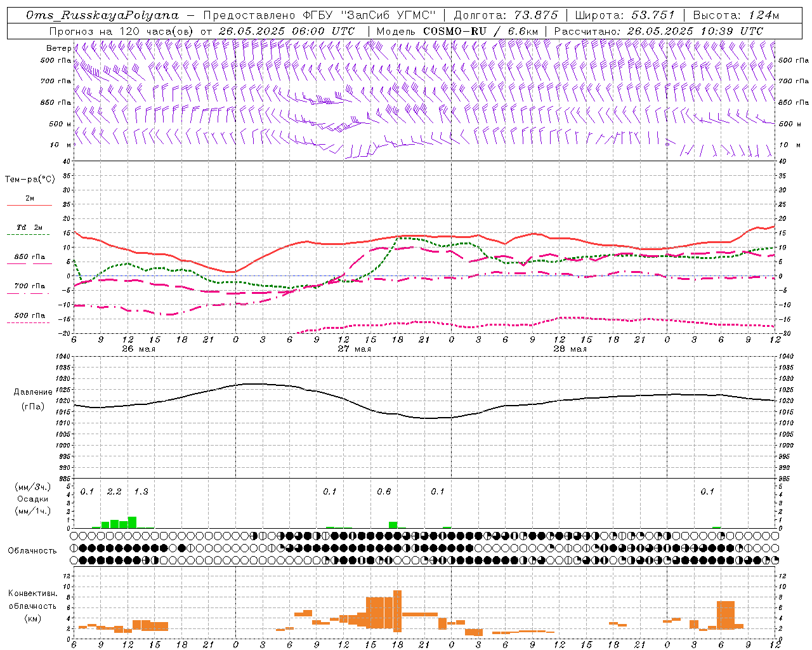Viewport: 812px width, 650px height.
Task: Click the station title Oms_RusskayaPolyana
Action: [x=102, y=15]
